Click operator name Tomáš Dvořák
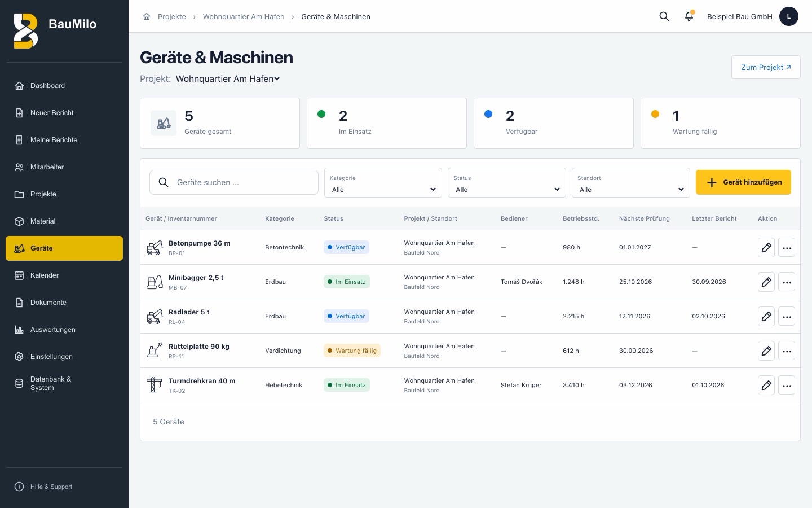 (522, 282)
